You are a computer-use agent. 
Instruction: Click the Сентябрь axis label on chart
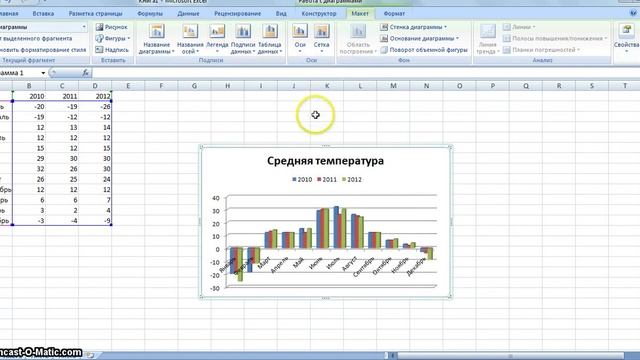pos(364,266)
